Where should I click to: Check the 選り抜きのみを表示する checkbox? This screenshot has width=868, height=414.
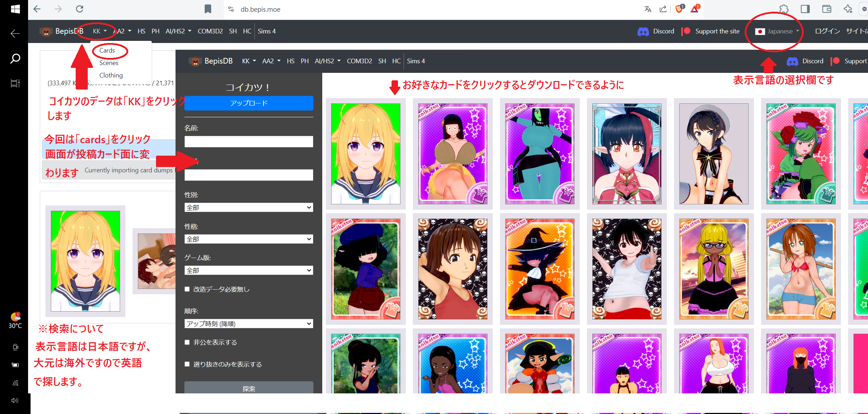pos(187,364)
